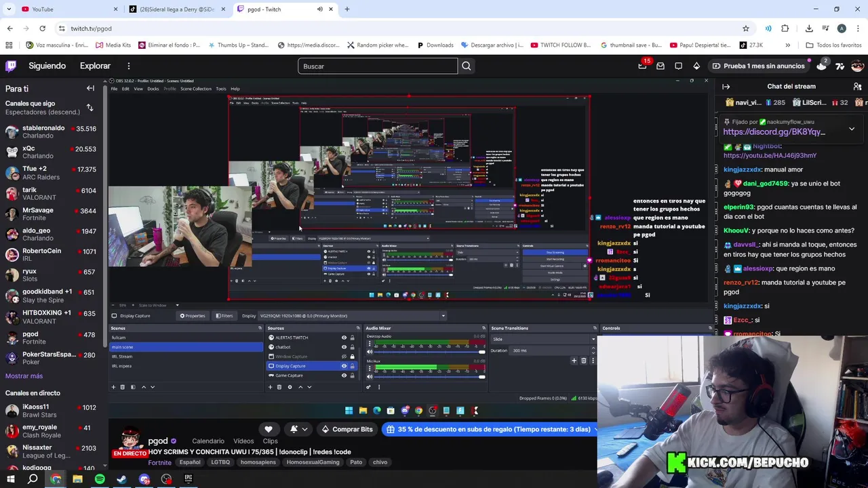Click the add scene plus in OBS Scenes
Image resolution: width=868 pixels, height=488 pixels.
(113, 387)
